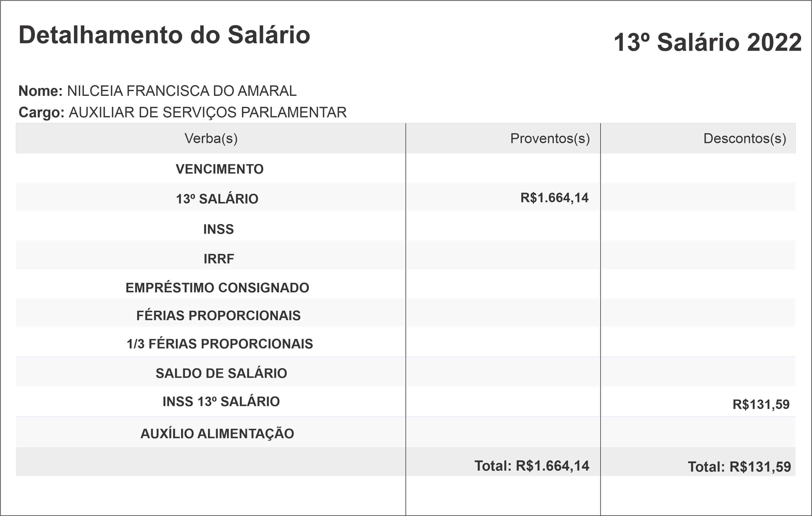The image size is (812, 516).
Task: Click the Total R$1.664,14 proventos cell
Action: [532, 466]
